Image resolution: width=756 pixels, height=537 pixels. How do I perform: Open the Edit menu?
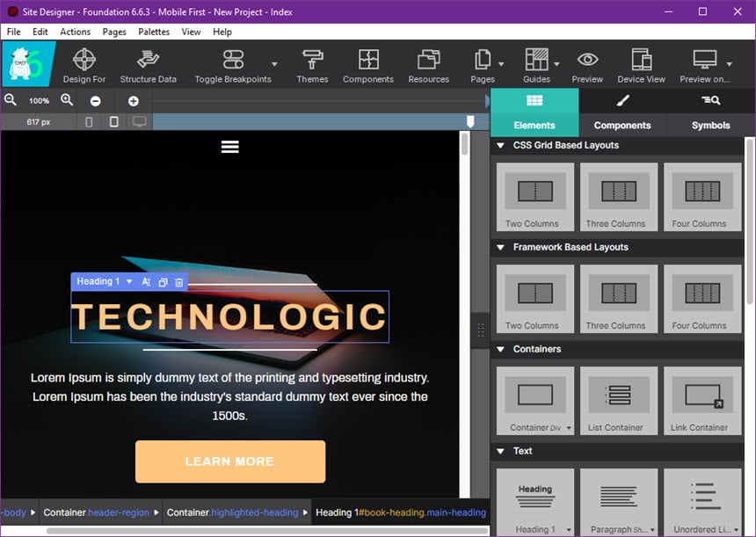40,32
